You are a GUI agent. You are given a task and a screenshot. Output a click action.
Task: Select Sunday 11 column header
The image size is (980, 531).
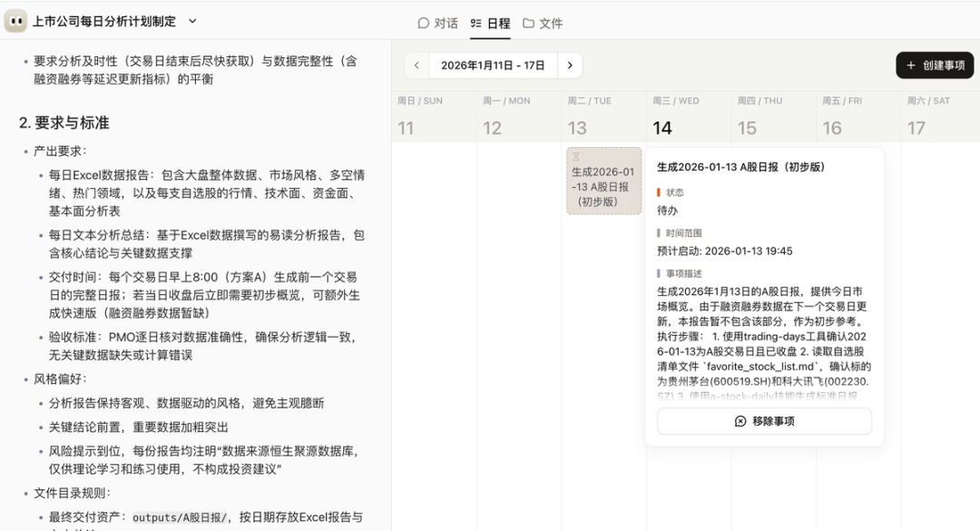pyautogui.click(x=434, y=117)
